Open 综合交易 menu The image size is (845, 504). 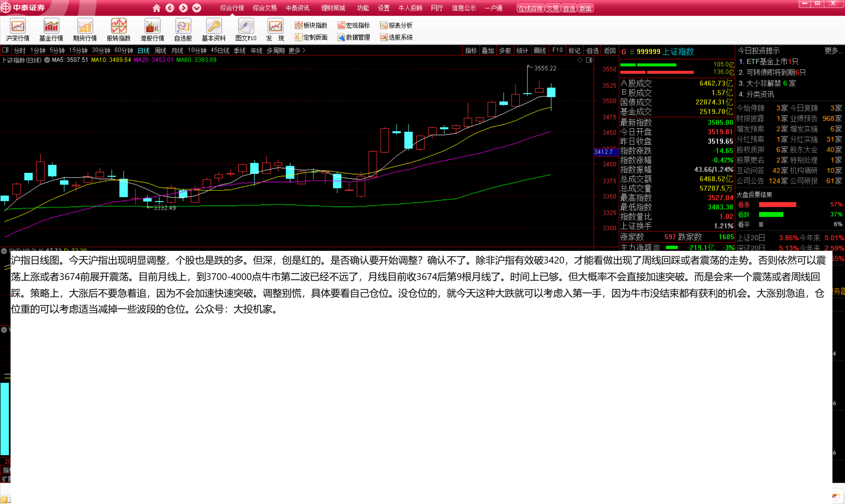[x=265, y=8]
